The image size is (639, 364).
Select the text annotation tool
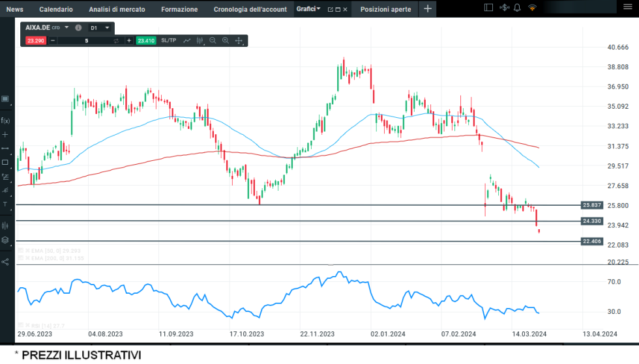point(5,204)
